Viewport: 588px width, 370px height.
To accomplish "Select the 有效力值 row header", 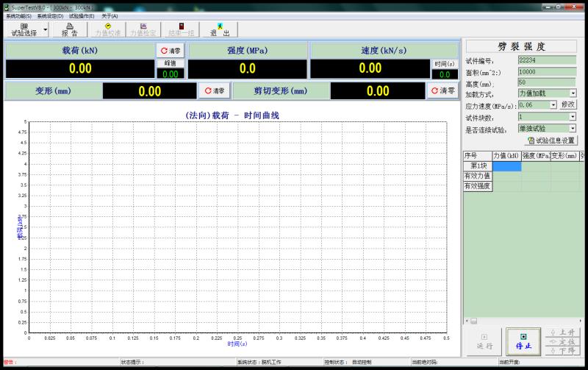I will coord(478,176).
